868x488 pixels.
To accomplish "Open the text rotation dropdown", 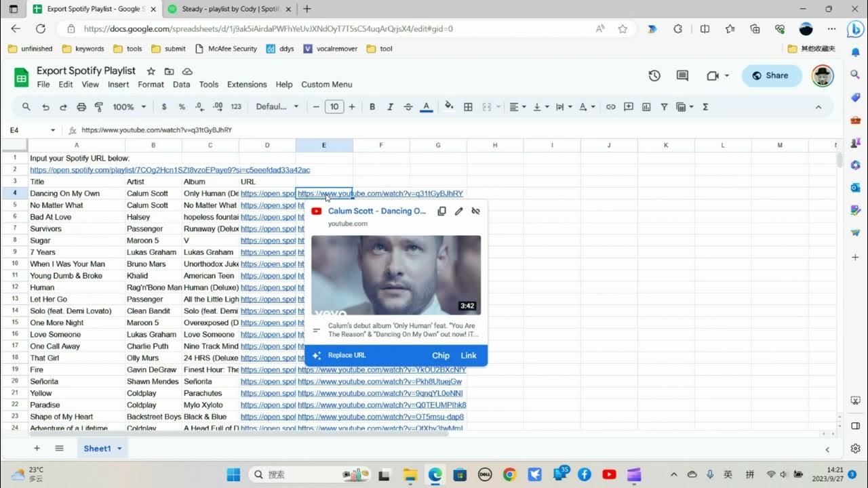I will point(587,107).
